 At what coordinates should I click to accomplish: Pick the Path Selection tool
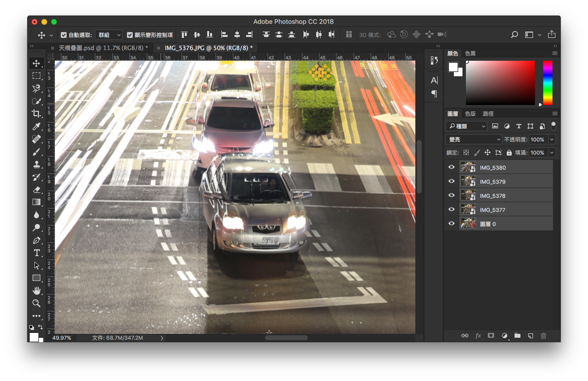coord(36,265)
